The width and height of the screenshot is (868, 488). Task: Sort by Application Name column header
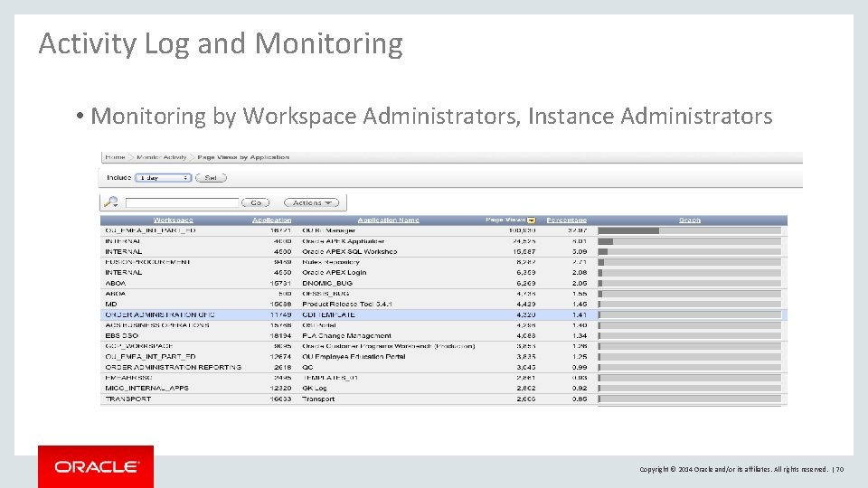click(x=388, y=221)
